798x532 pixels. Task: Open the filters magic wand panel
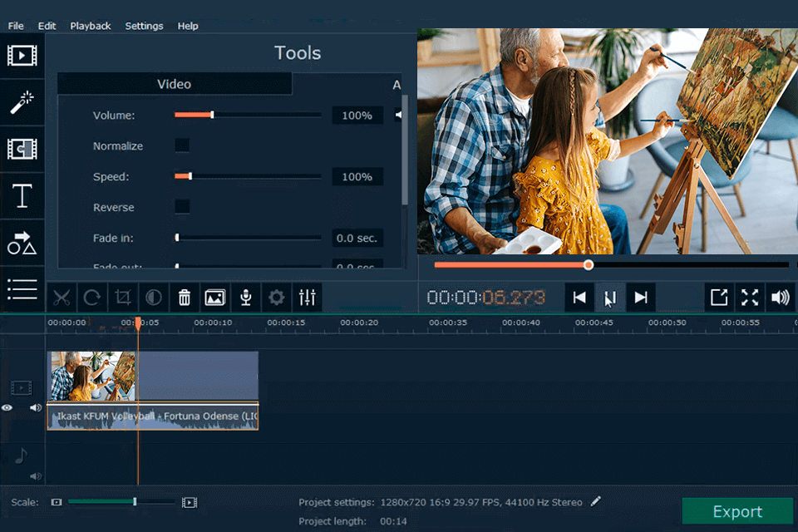pyautogui.click(x=22, y=102)
